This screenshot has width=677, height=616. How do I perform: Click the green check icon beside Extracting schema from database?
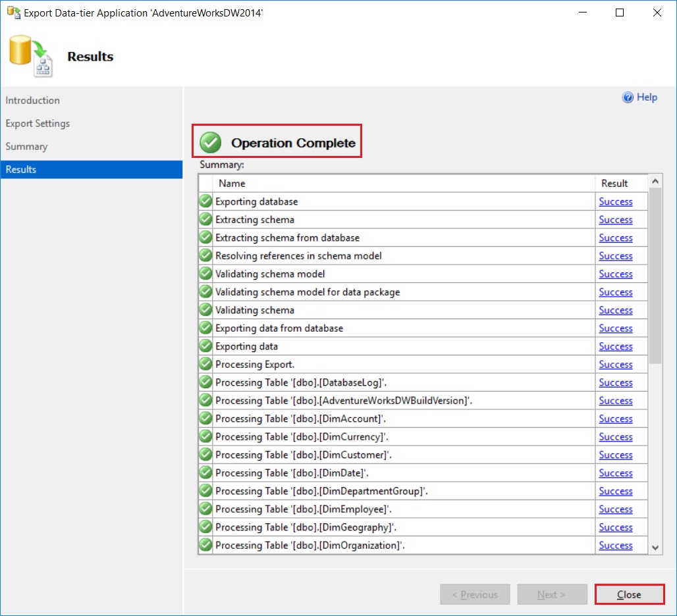tap(206, 238)
